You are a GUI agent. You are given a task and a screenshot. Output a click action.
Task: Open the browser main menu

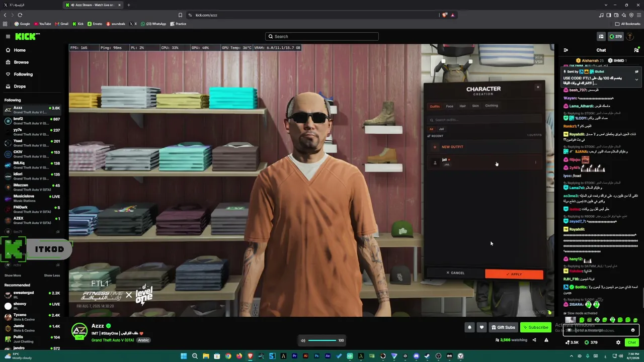point(639,15)
